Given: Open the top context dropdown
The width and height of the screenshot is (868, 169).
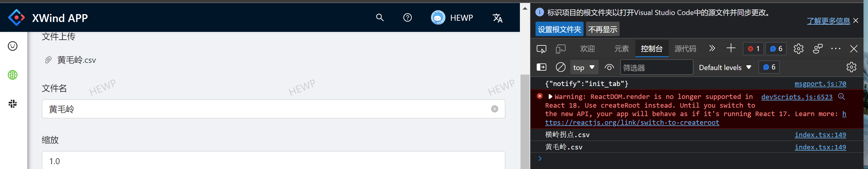Looking at the screenshot, I should coord(584,67).
